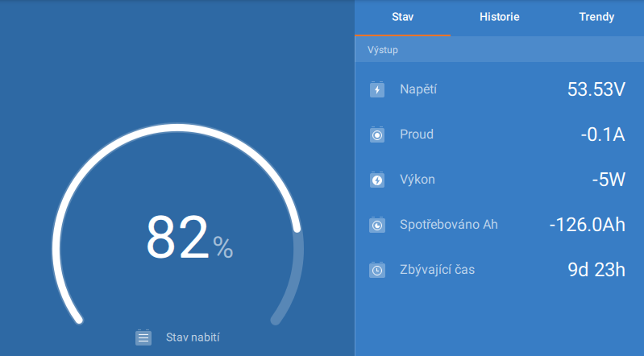Click the Zbývající čas label
644x356 pixels.
(437, 270)
